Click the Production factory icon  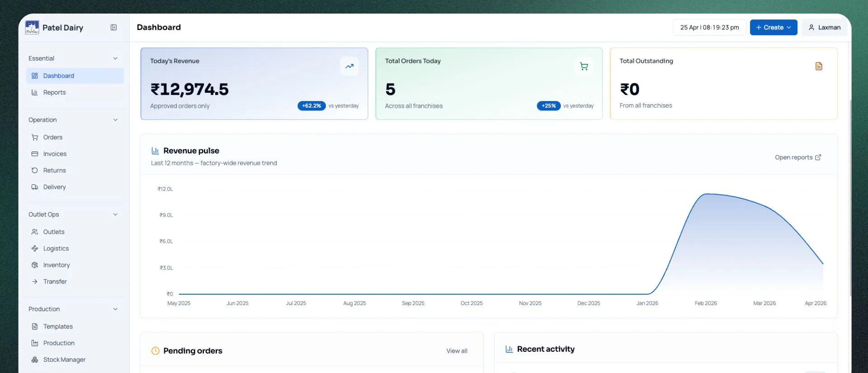tap(35, 343)
